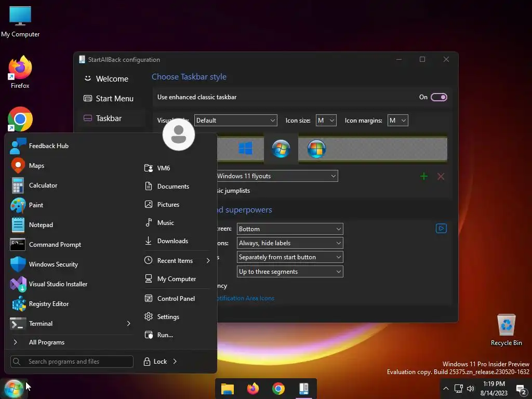This screenshot has height=399, width=532.
Task: Expand the Recent Items submenu
Action: (x=178, y=261)
